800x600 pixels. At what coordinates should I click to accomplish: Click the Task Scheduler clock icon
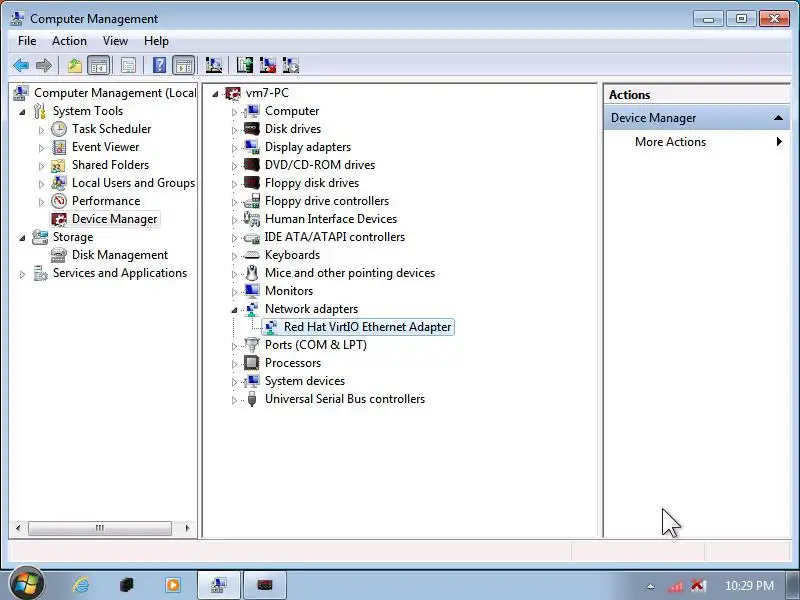(59, 129)
